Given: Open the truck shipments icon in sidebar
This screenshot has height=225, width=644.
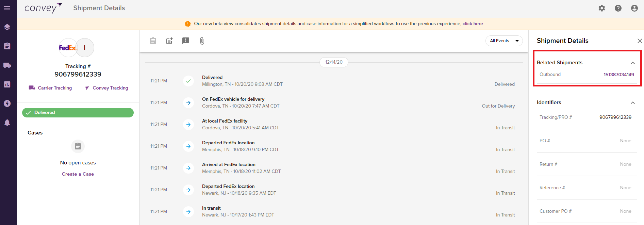Looking at the screenshot, I should point(7,65).
